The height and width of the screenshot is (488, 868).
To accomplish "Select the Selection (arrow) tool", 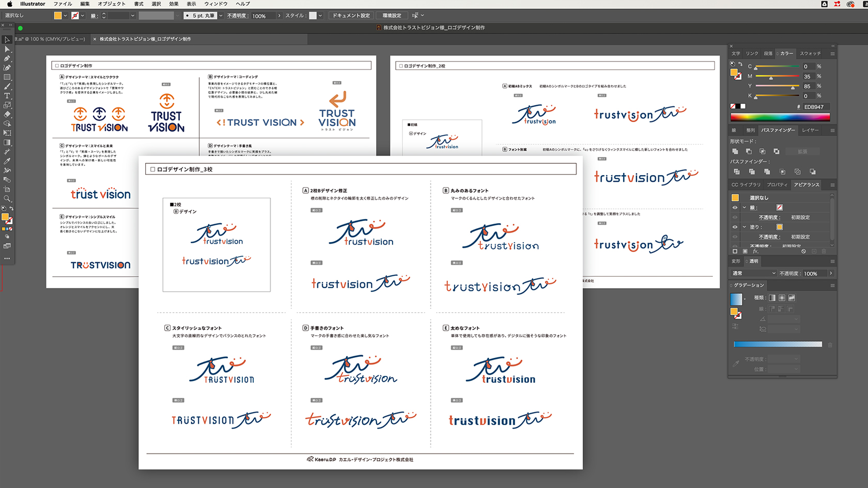I will pos(7,40).
